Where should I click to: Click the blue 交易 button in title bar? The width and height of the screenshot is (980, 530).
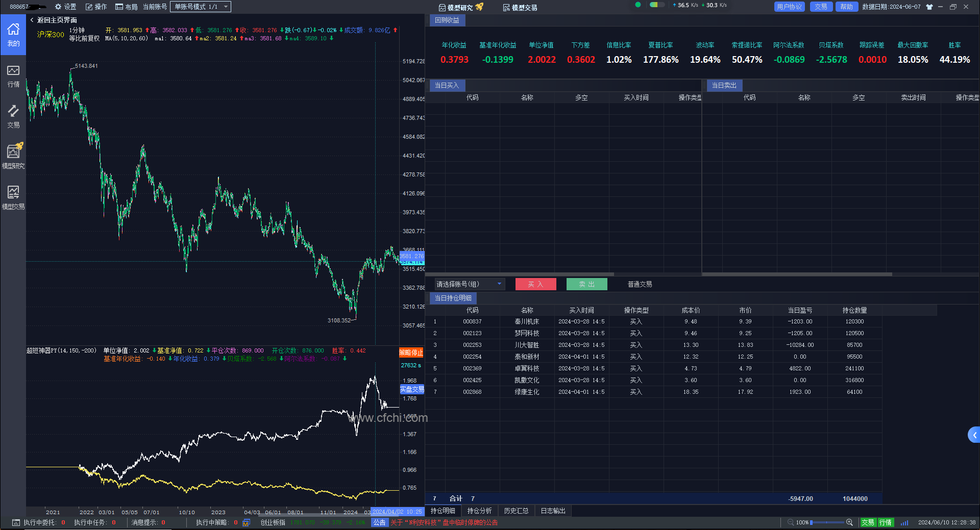pos(821,7)
